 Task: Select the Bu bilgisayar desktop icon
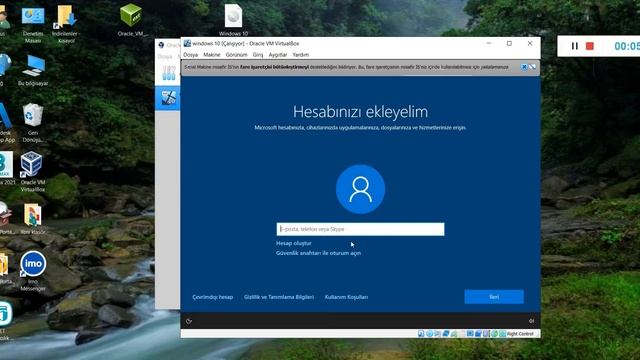pos(33,70)
